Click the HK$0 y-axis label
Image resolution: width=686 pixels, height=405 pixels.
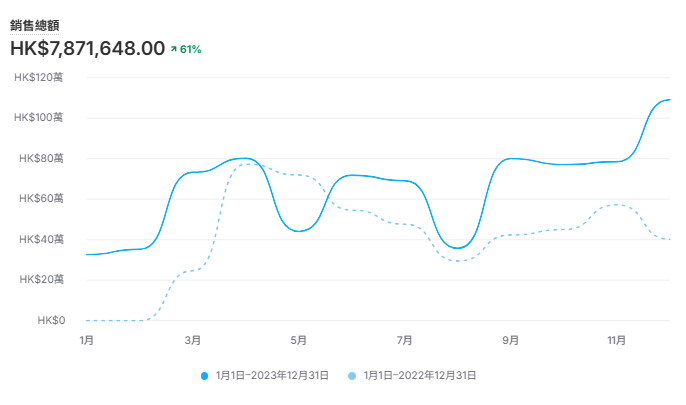click(51, 320)
